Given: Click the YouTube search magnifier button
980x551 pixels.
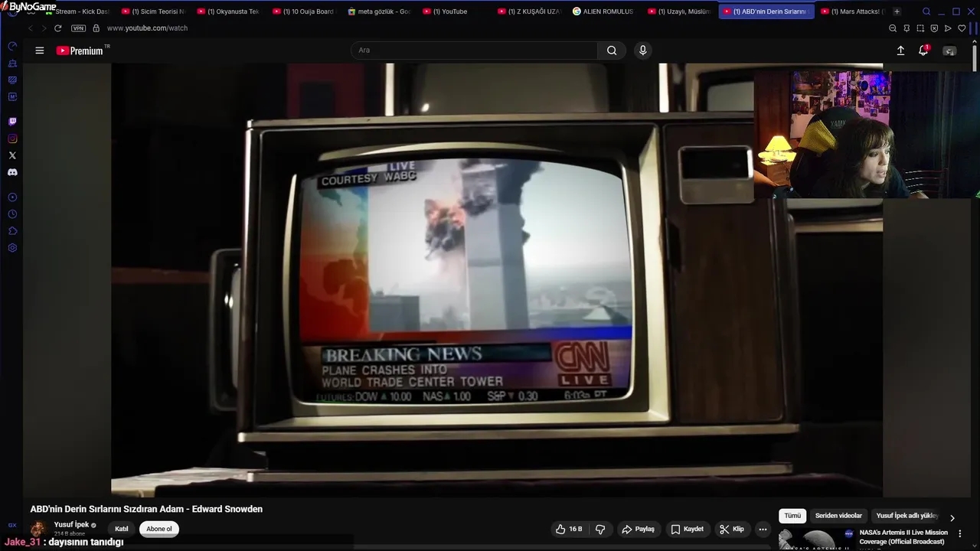Looking at the screenshot, I should click(x=612, y=51).
